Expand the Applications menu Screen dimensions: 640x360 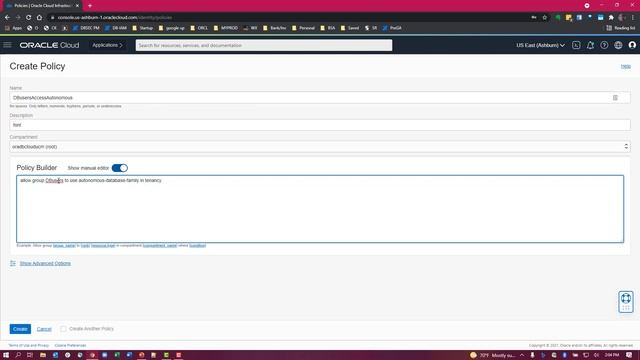(107, 45)
